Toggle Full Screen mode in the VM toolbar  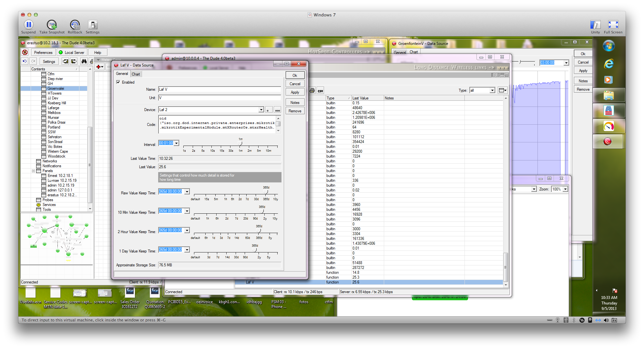(613, 24)
